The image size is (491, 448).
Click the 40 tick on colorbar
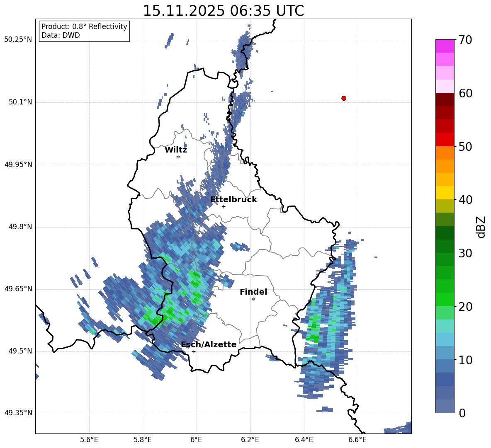click(x=465, y=200)
